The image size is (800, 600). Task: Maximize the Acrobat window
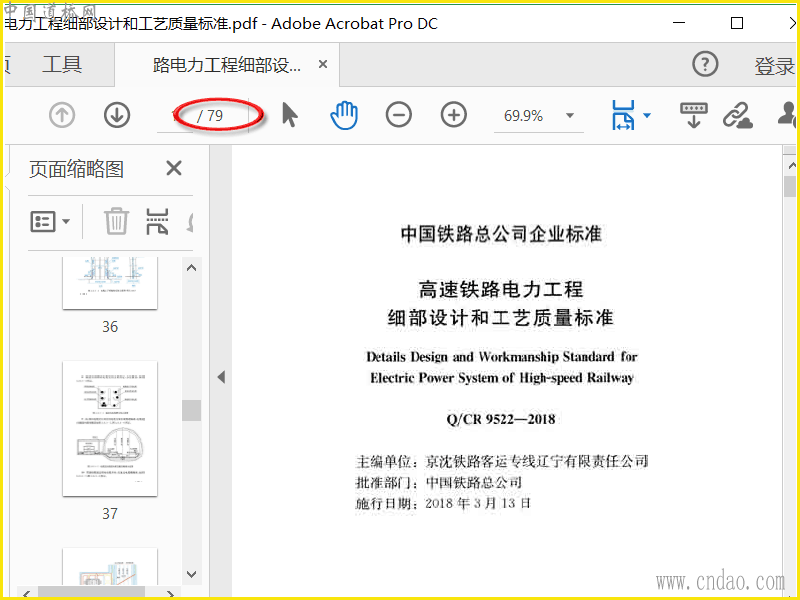click(737, 23)
